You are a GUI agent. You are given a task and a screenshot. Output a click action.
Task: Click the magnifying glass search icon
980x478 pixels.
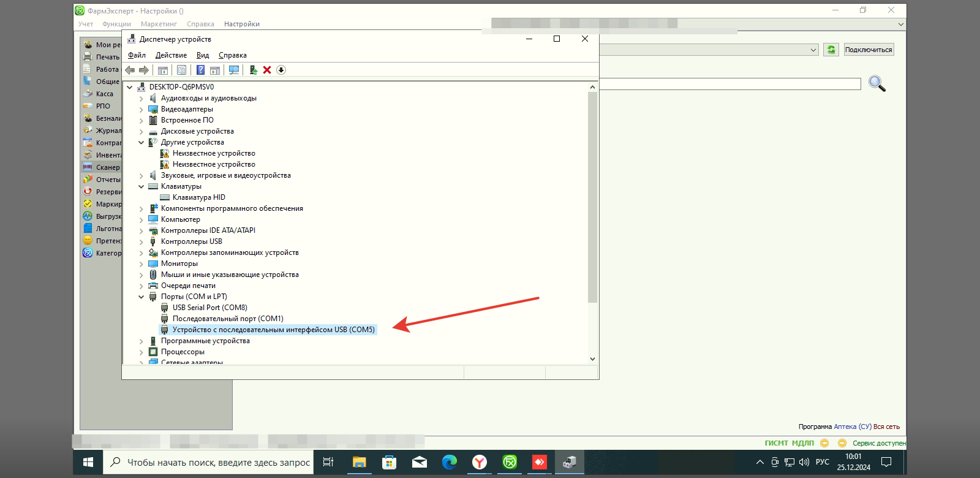tap(877, 83)
